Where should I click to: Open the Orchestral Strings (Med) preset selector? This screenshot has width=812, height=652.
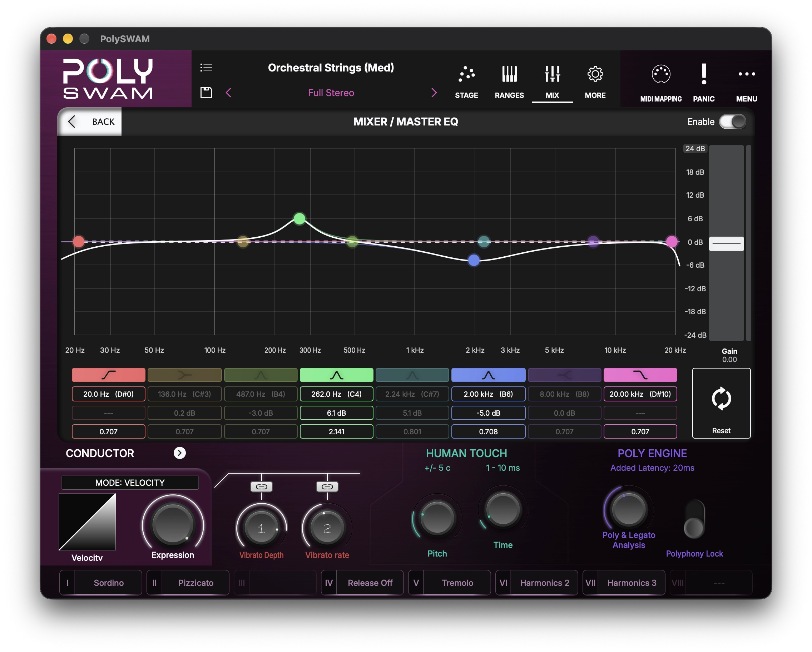331,68
